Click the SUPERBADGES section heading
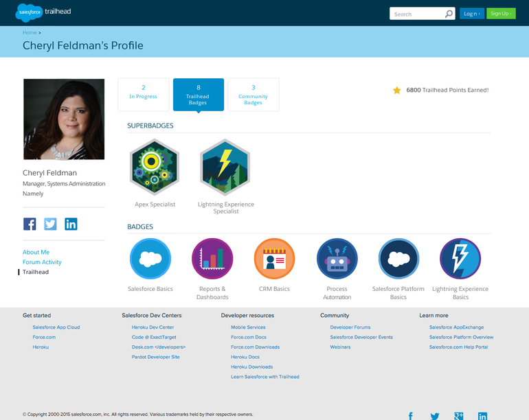The image size is (529, 420). click(150, 126)
